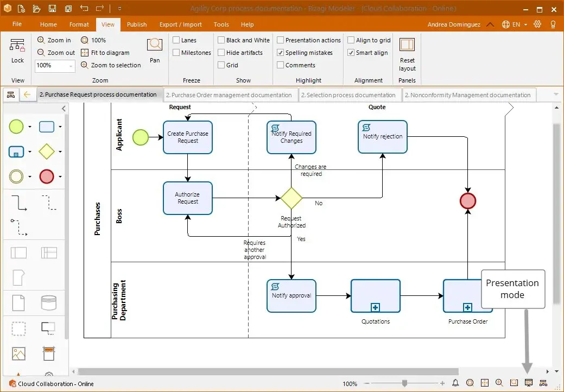564x392 pixels.
Task: Click the Lock view icon
Action: point(17,50)
